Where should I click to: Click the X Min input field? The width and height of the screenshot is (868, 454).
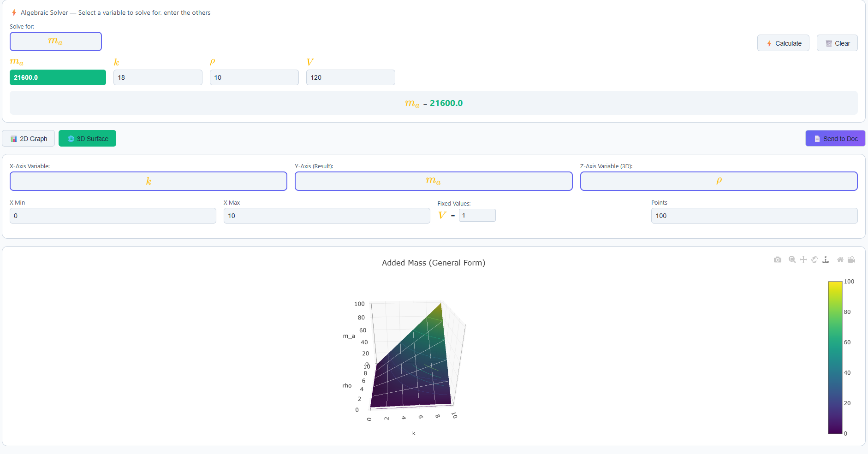coord(113,216)
